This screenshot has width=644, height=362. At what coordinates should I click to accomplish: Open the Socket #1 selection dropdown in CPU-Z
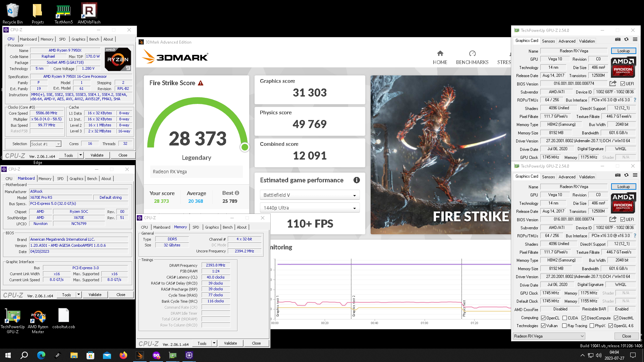tap(46, 144)
